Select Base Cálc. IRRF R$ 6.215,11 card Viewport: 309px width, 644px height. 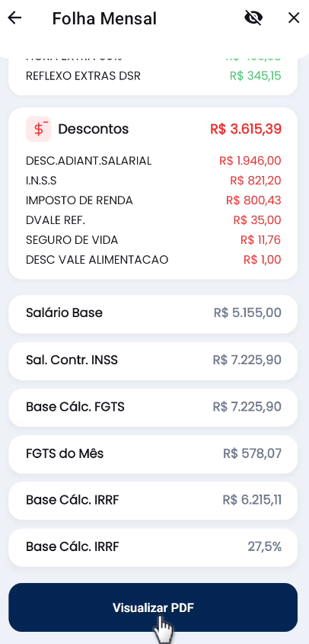click(153, 501)
